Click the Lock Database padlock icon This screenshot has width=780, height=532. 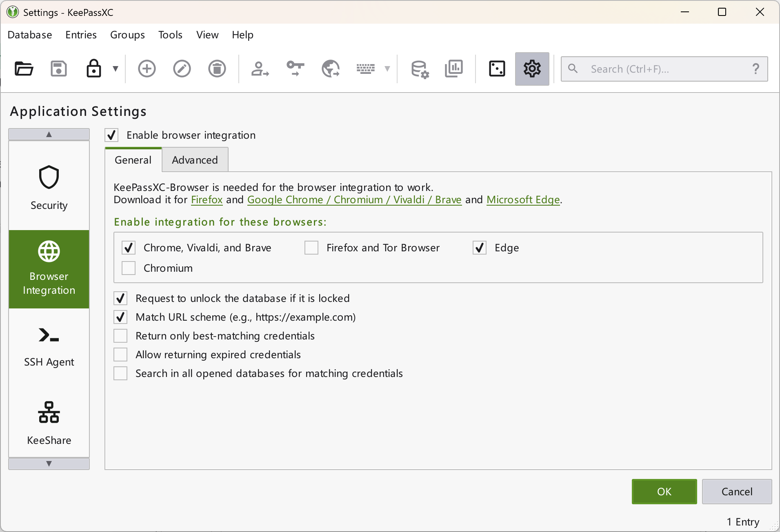pos(93,69)
